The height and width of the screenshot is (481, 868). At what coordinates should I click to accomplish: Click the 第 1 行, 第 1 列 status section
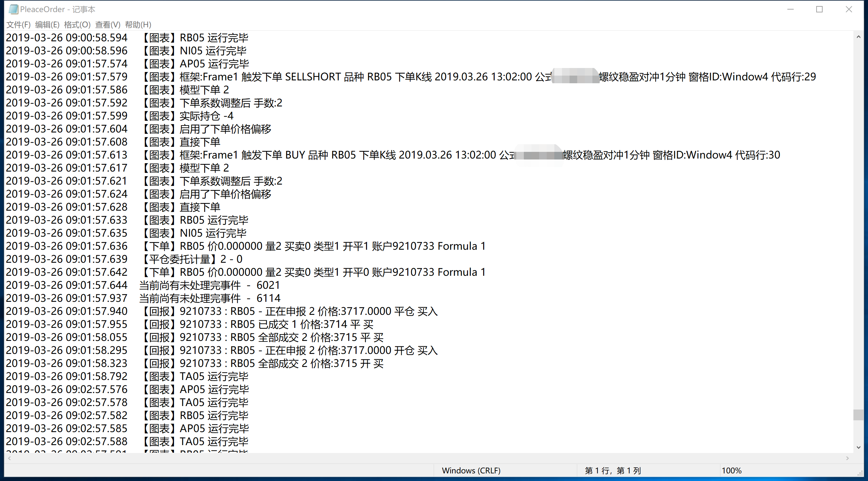(613, 471)
